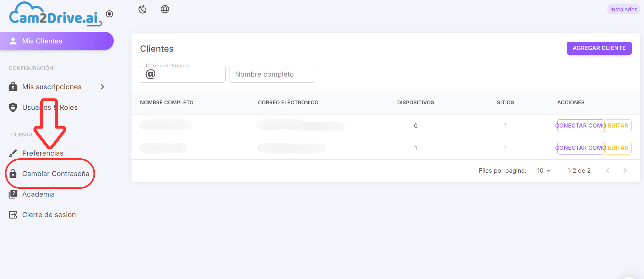644x279 pixels.
Task: Click the Instalador role badge
Action: (x=624, y=9)
